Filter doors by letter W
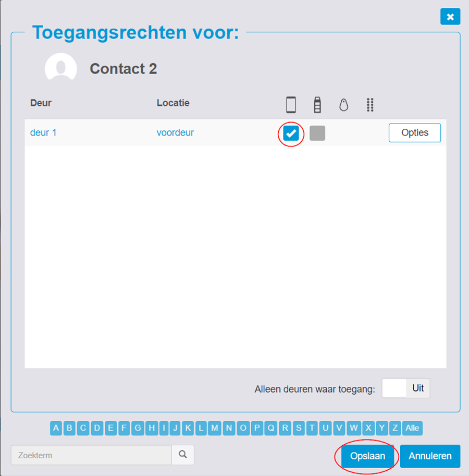This screenshot has width=469, height=476. point(354,428)
